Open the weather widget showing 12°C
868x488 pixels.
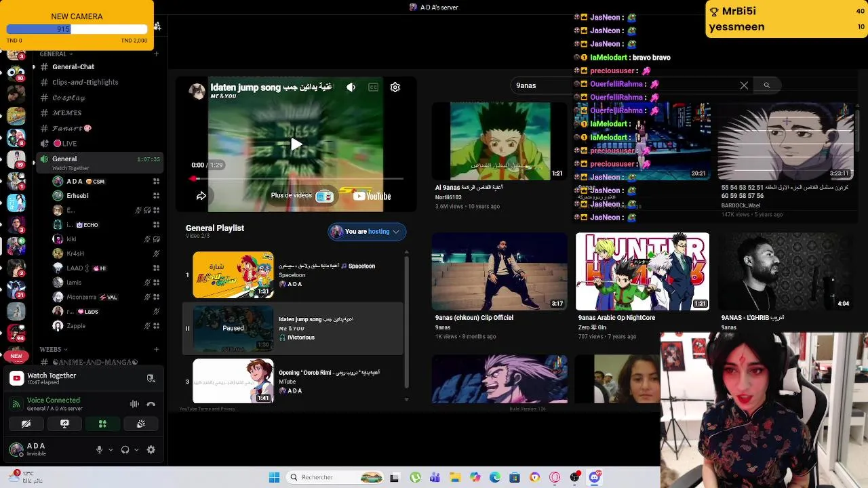27,477
